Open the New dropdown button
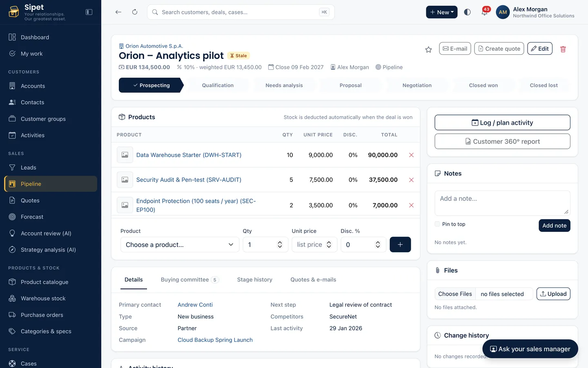The width and height of the screenshot is (588, 368). 441,12
